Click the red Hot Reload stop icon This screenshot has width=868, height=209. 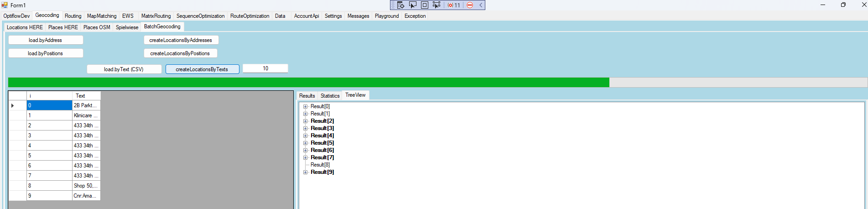click(470, 5)
